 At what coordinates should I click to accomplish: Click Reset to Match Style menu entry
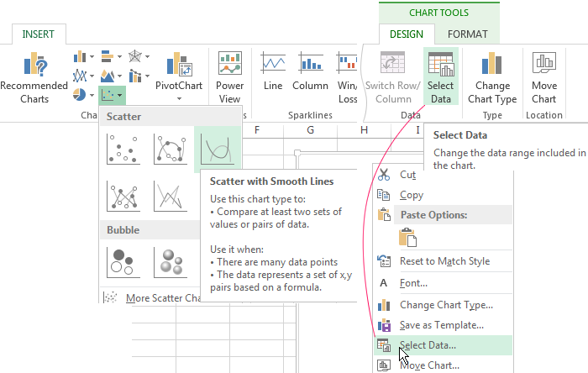click(x=444, y=261)
